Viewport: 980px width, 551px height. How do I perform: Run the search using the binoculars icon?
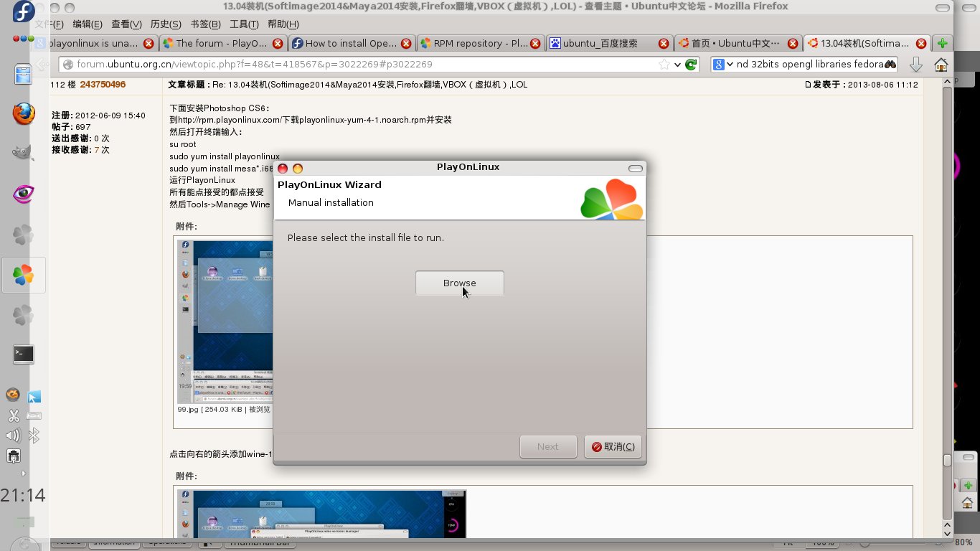pos(890,64)
